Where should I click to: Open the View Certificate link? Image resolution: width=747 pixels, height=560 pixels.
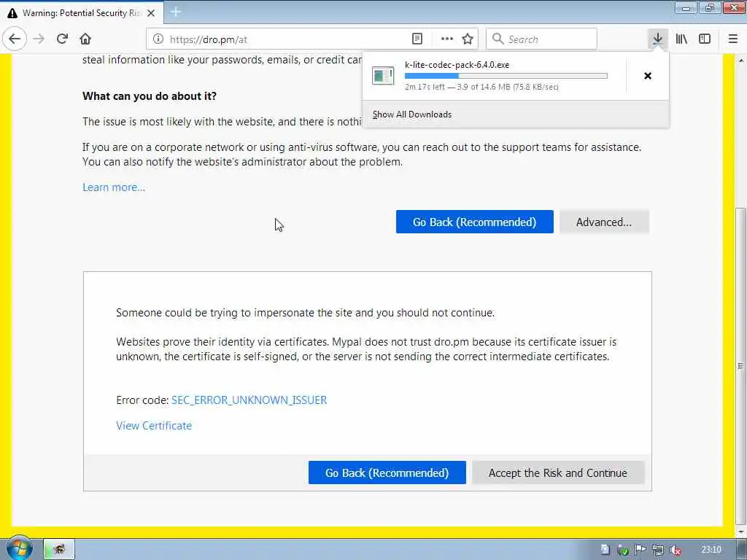pyautogui.click(x=154, y=426)
